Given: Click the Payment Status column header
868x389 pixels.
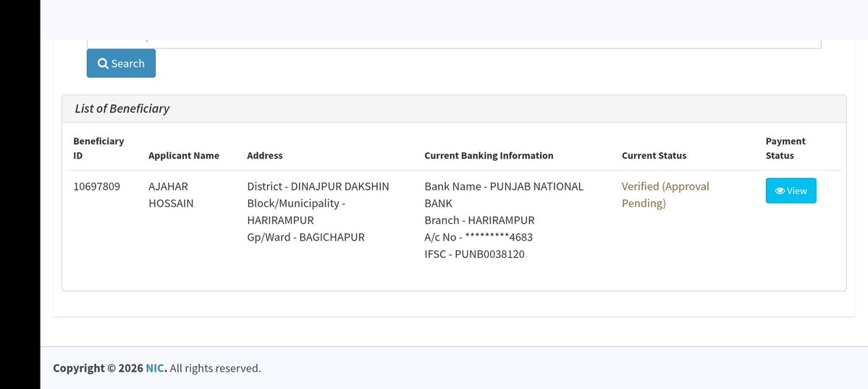Looking at the screenshot, I should pyautogui.click(x=785, y=148).
